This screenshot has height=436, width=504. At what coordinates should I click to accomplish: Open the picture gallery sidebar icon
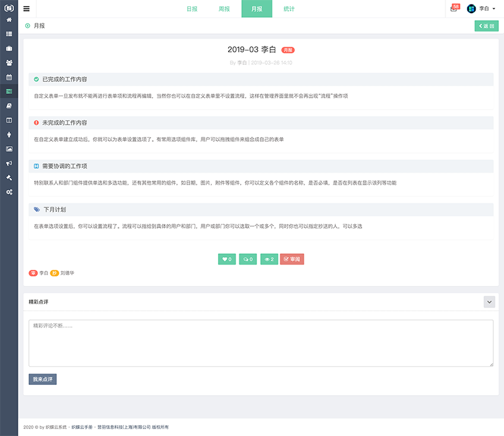(x=9, y=149)
